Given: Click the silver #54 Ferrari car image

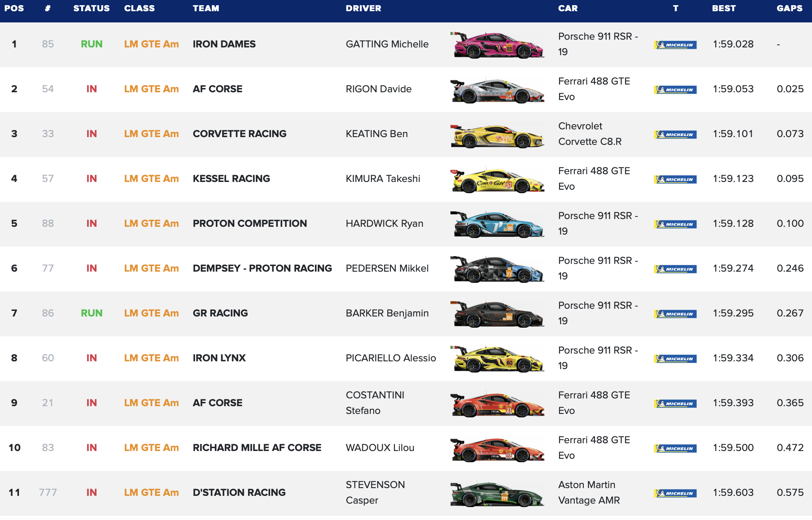Looking at the screenshot, I should coord(497,90).
